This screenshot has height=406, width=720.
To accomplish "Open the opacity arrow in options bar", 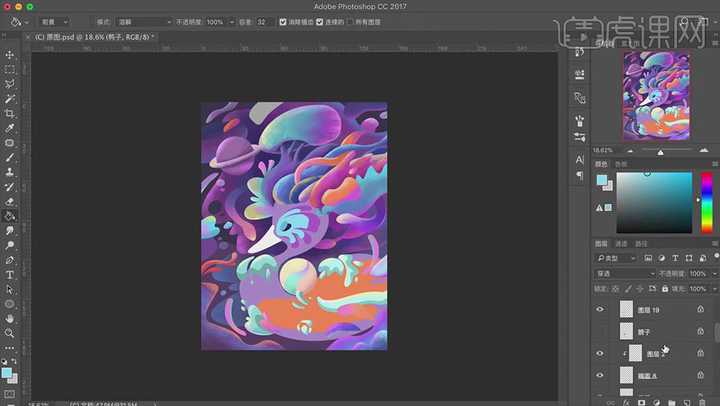I will tap(231, 22).
